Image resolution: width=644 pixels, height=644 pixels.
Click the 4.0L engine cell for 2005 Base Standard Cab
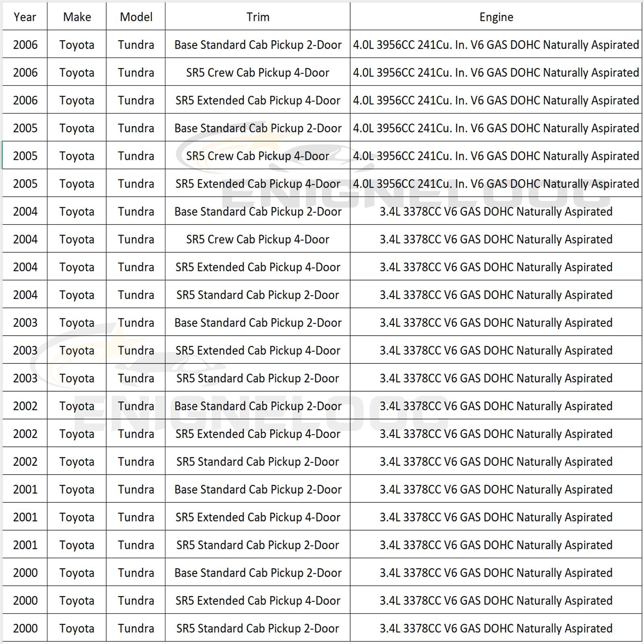[496, 128]
